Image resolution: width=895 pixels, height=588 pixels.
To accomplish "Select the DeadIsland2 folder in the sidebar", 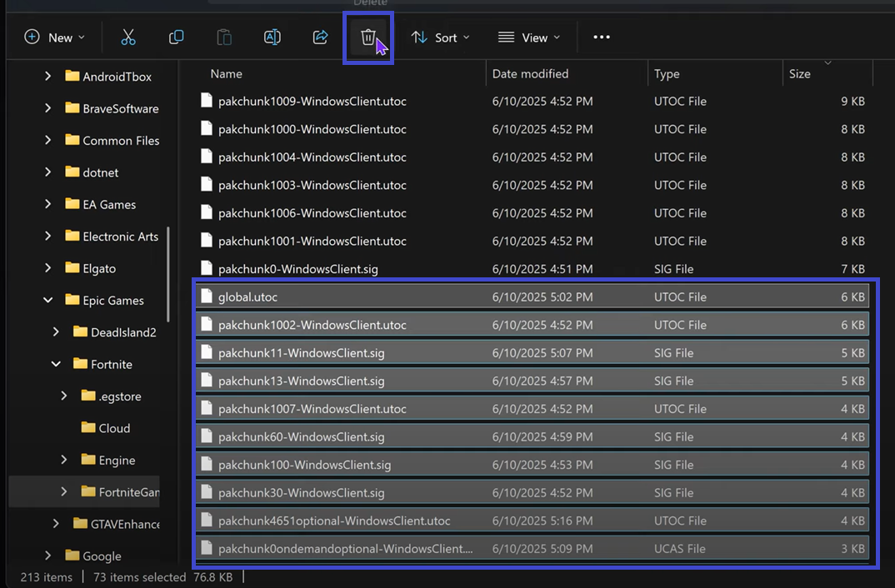I will coord(122,331).
